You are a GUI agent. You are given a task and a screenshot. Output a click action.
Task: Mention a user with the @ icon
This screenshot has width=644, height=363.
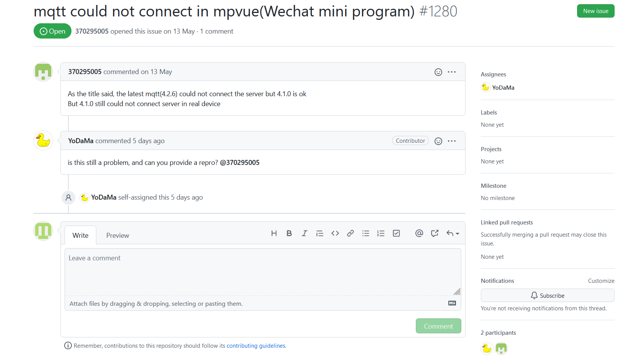click(x=419, y=233)
